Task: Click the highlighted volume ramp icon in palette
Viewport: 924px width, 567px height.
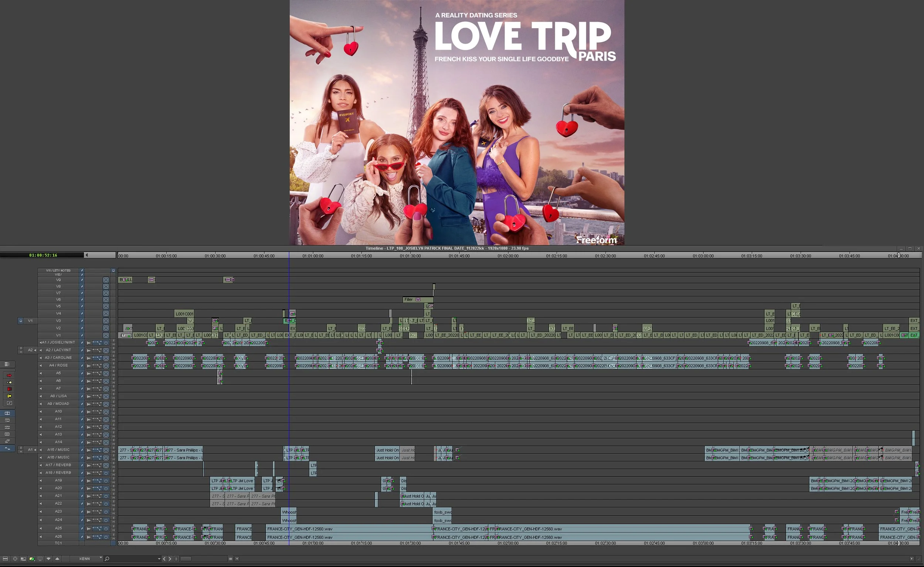Action: point(7,448)
